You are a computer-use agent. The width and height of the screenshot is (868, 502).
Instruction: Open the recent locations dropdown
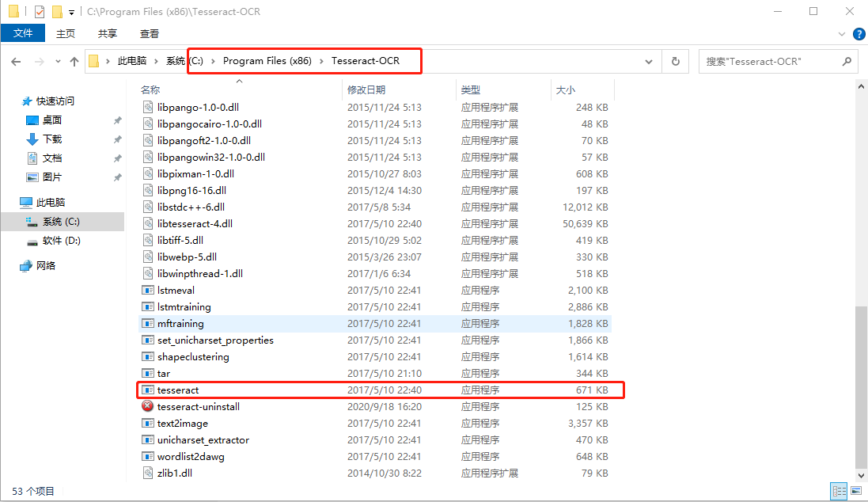click(58, 62)
